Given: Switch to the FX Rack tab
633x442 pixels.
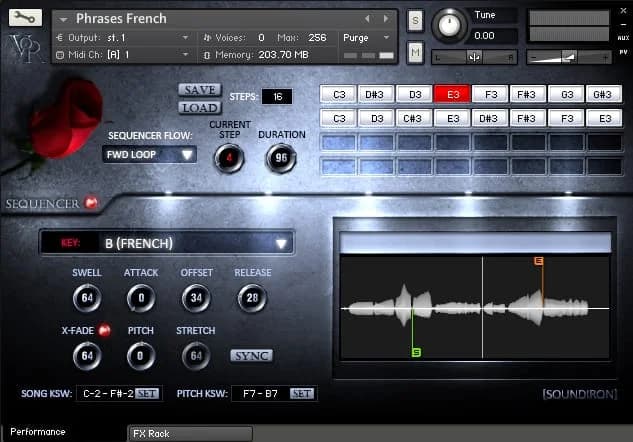Looking at the screenshot, I should (x=190, y=433).
